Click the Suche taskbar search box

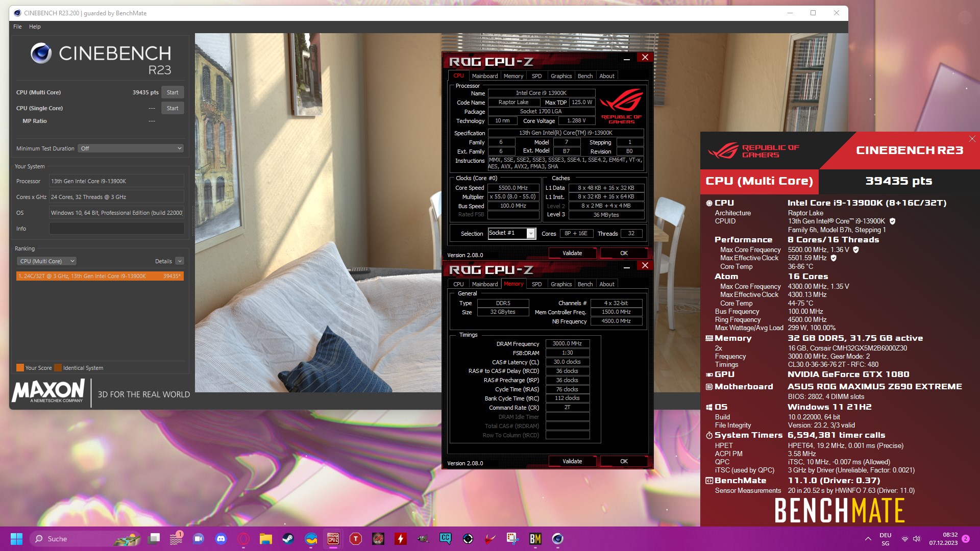[85, 539]
